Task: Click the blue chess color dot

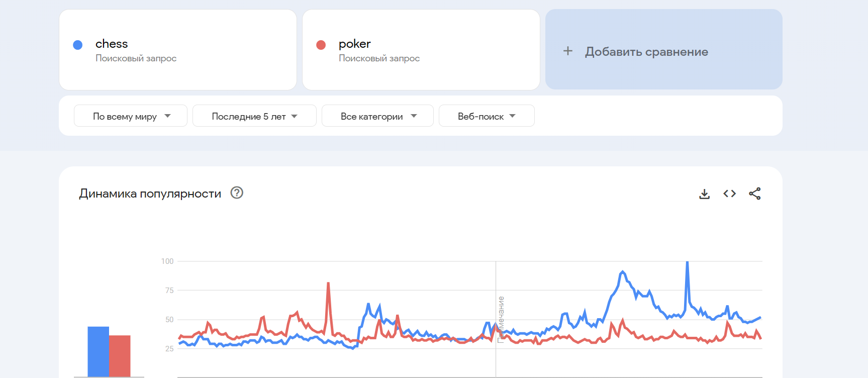Action: [x=78, y=45]
